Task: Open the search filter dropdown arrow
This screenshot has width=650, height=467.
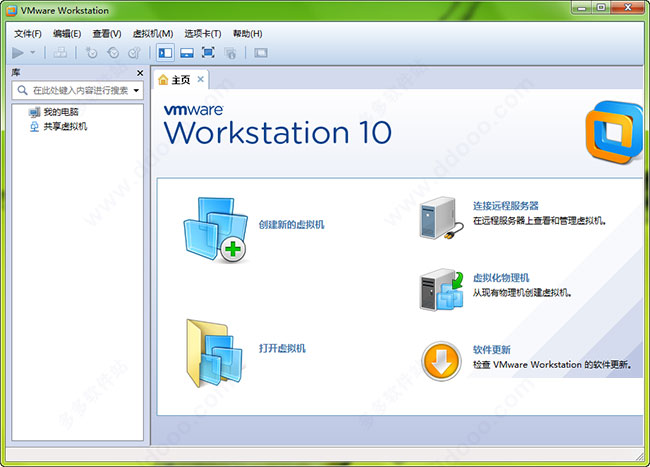Action: 136,90
